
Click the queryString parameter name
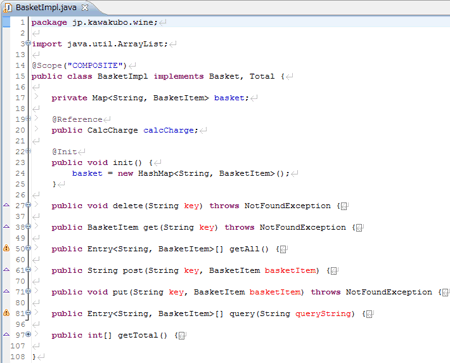click(x=323, y=314)
